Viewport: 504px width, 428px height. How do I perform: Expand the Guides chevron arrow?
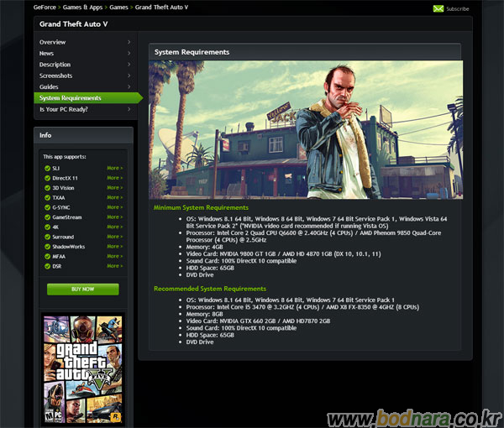tap(129, 86)
